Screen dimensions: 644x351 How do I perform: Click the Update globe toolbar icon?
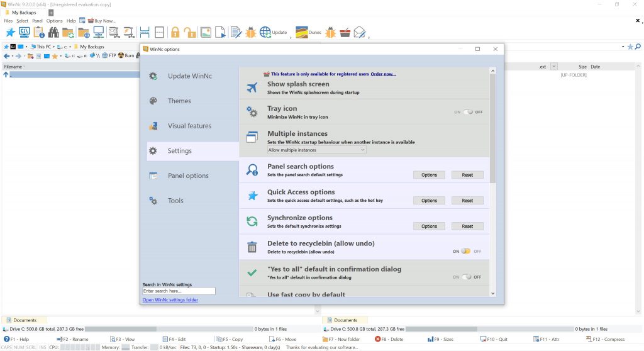tap(273, 33)
